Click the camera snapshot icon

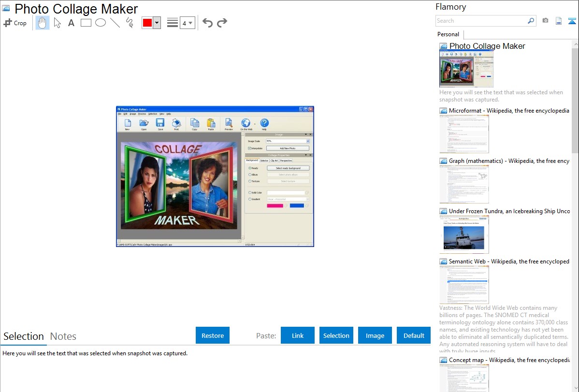(545, 21)
